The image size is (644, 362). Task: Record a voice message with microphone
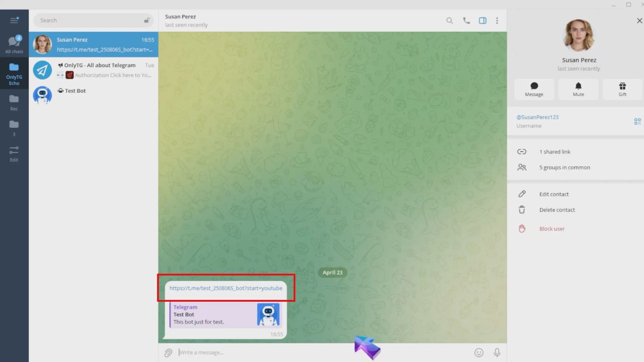(497, 352)
